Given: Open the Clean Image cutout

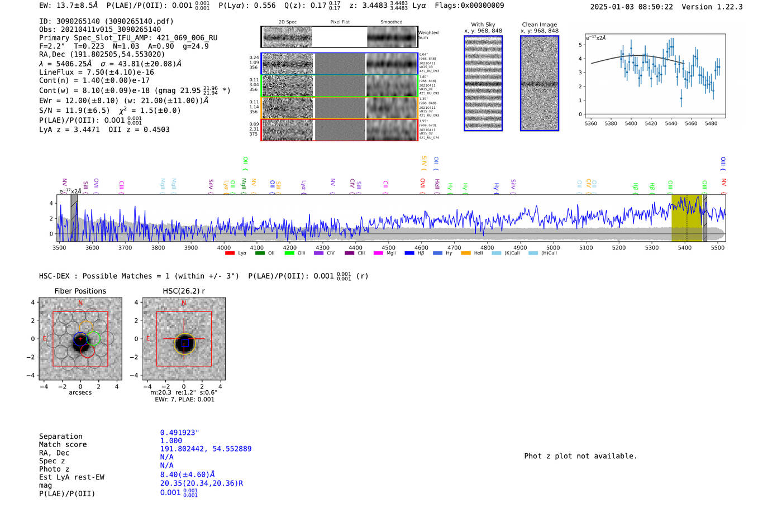Looking at the screenshot, I should click(540, 84).
